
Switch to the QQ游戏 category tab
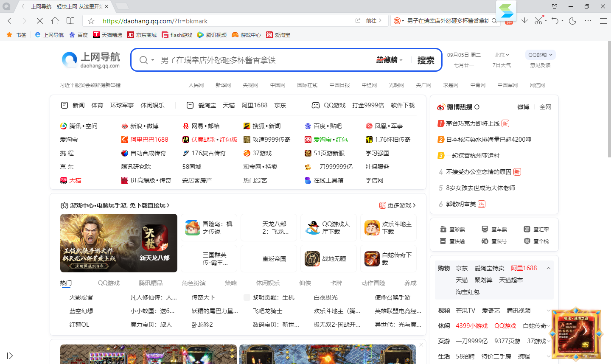point(109,283)
